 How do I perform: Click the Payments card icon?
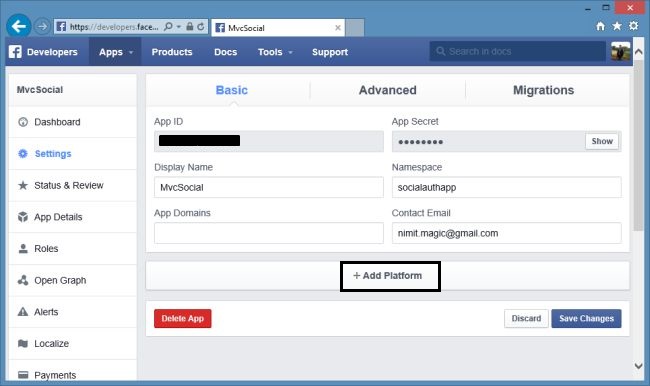[23, 375]
